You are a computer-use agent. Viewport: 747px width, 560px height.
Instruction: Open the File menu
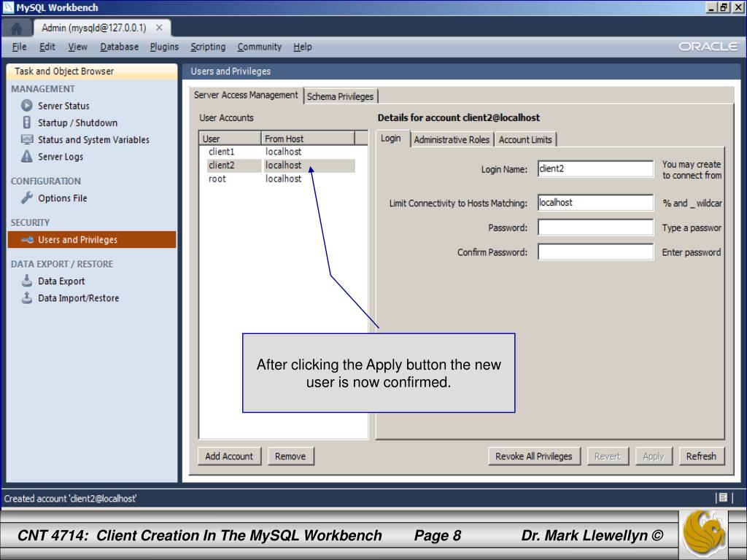point(19,47)
